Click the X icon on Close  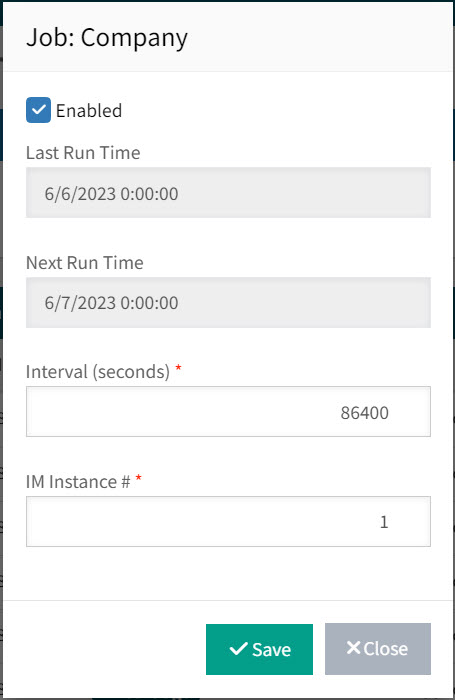(x=353, y=648)
